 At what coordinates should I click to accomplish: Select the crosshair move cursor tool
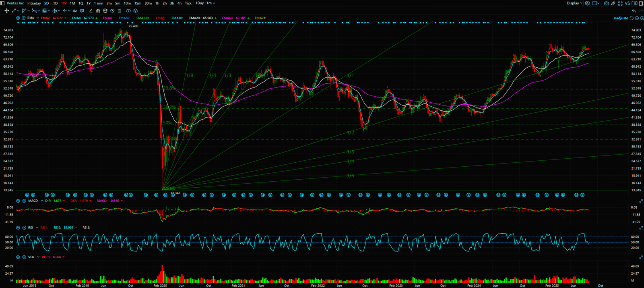(6, 11)
